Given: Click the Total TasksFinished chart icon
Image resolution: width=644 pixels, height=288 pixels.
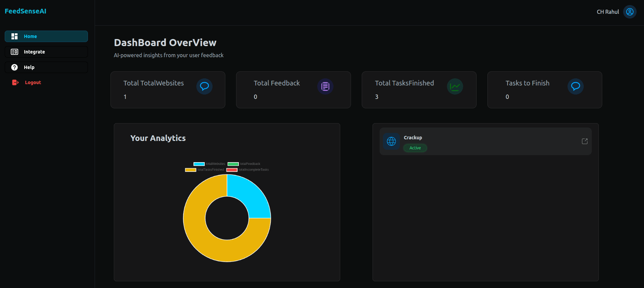Looking at the screenshot, I should point(455,86).
